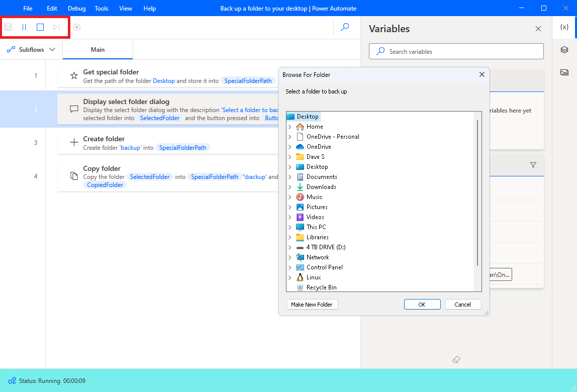577x392 pixels.
Task: Run the next action step icon
Action: (56, 27)
